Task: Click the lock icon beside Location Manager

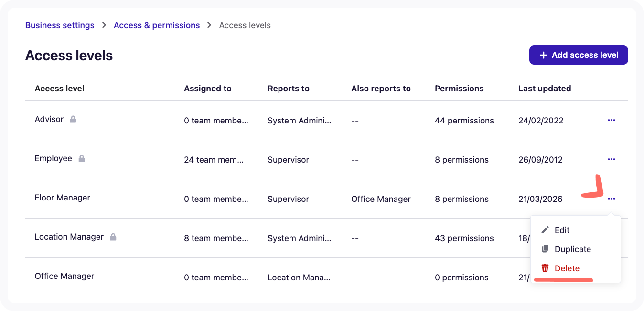Action: [113, 237]
